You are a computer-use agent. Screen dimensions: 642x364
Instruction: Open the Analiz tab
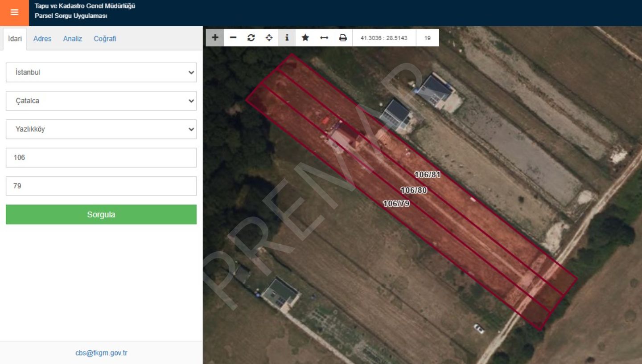(x=73, y=39)
